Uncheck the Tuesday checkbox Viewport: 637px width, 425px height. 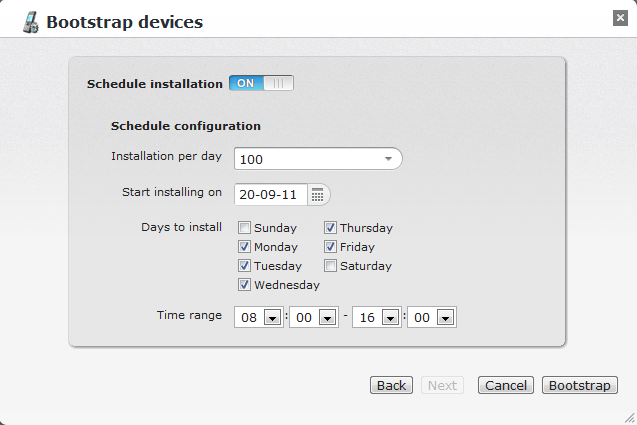click(245, 266)
